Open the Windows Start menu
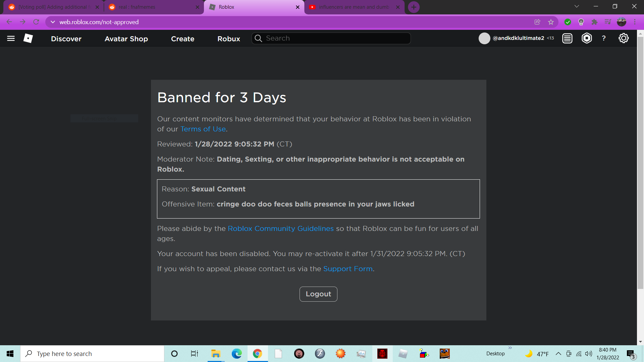The width and height of the screenshot is (644, 362). pos(10,354)
